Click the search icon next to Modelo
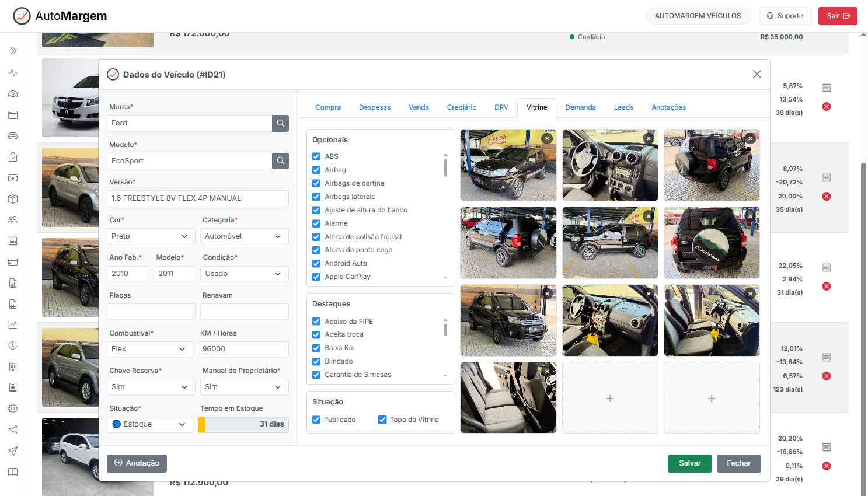The width and height of the screenshot is (868, 496). [x=280, y=161]
